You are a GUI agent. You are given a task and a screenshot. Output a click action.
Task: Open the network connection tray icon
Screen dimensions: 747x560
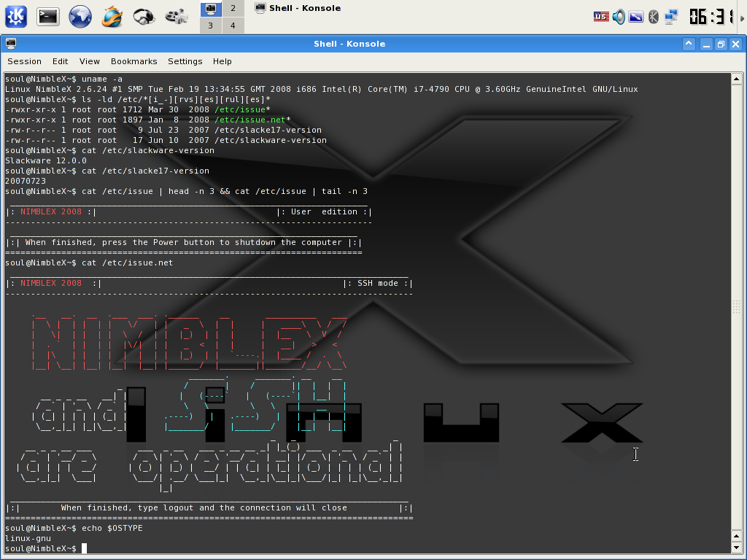click(671, 17)
